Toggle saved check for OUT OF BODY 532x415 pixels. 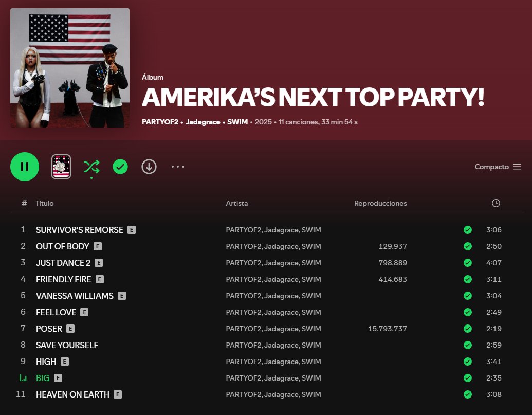[468, 246]
